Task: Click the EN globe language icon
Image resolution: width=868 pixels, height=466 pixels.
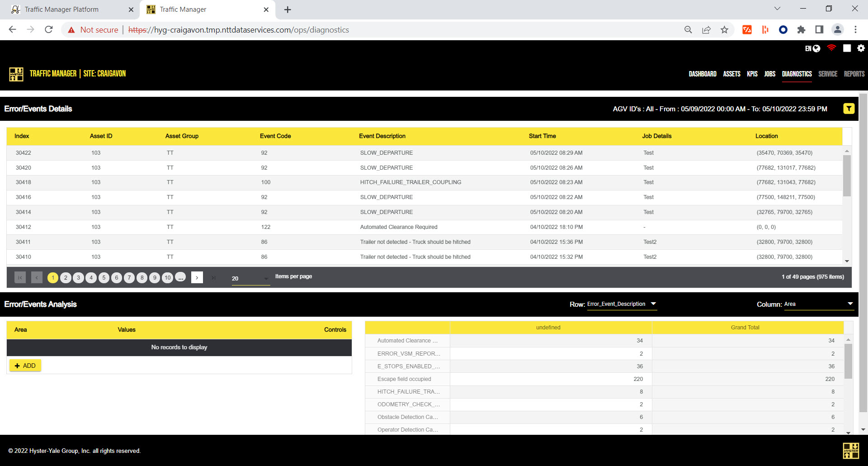Action: click(812, 48)
